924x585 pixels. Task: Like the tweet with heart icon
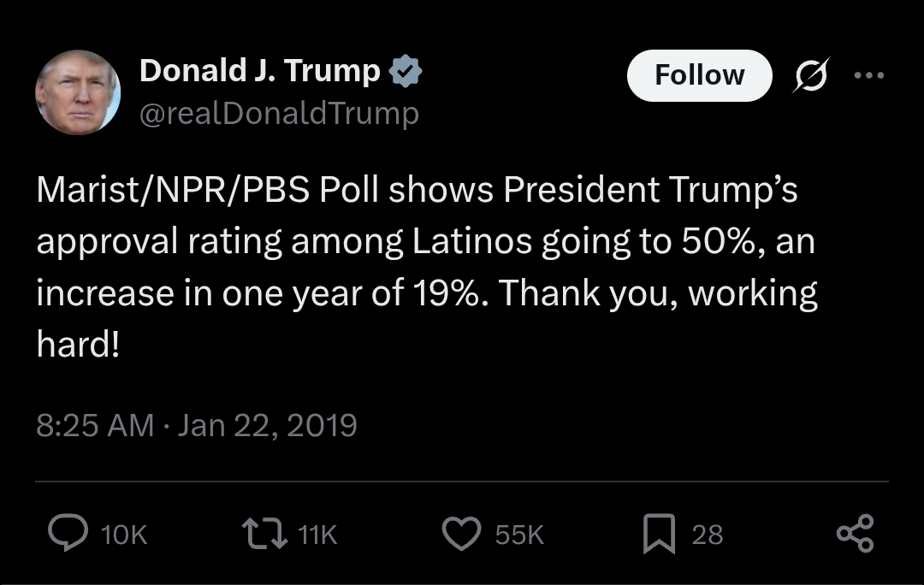[x=461, y=533]
